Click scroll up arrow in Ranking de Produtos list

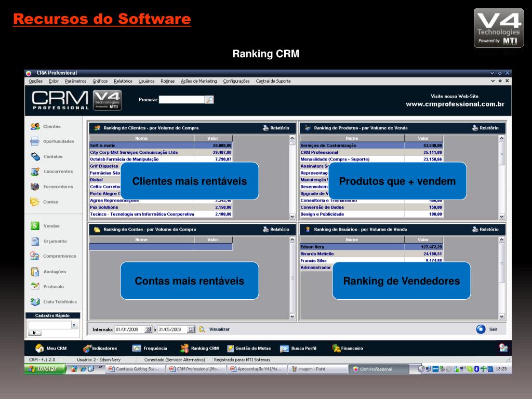click(502, 138)
